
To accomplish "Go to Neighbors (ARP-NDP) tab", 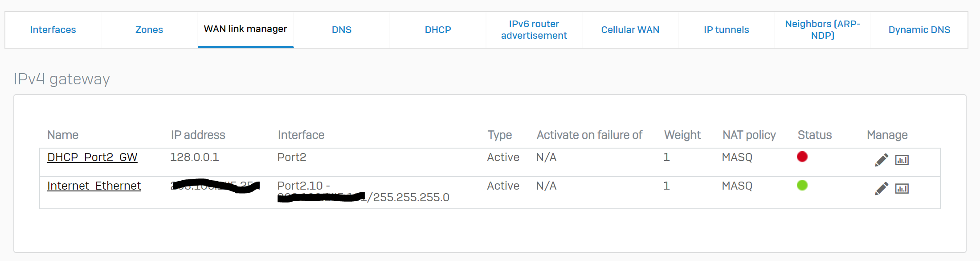I will point(823,30).
